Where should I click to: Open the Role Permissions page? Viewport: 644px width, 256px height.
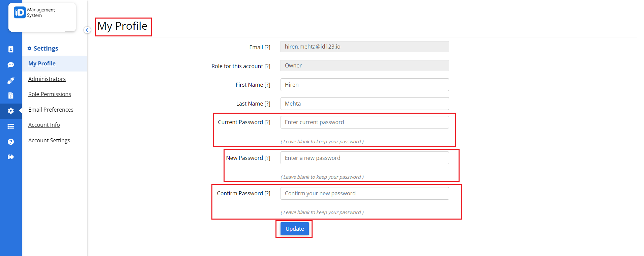[50, 94]
